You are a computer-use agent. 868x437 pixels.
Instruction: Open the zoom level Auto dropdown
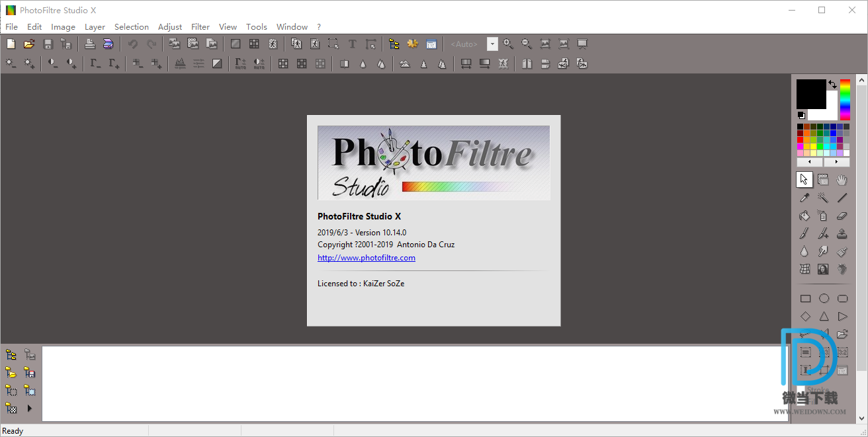492,44
